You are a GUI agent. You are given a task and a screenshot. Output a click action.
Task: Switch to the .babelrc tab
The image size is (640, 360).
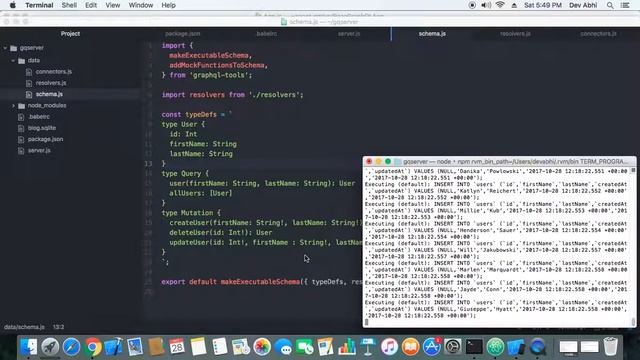coord(267,34)
